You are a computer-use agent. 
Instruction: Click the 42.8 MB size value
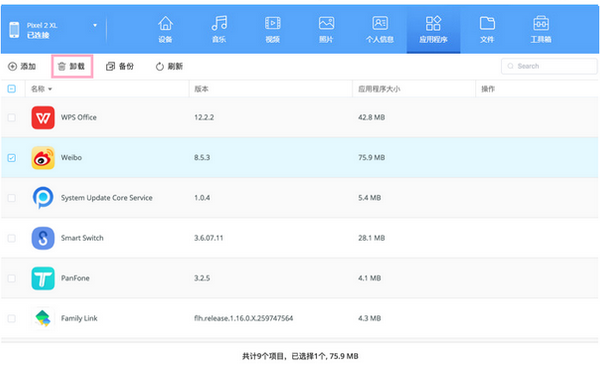(x=372, y=118)
